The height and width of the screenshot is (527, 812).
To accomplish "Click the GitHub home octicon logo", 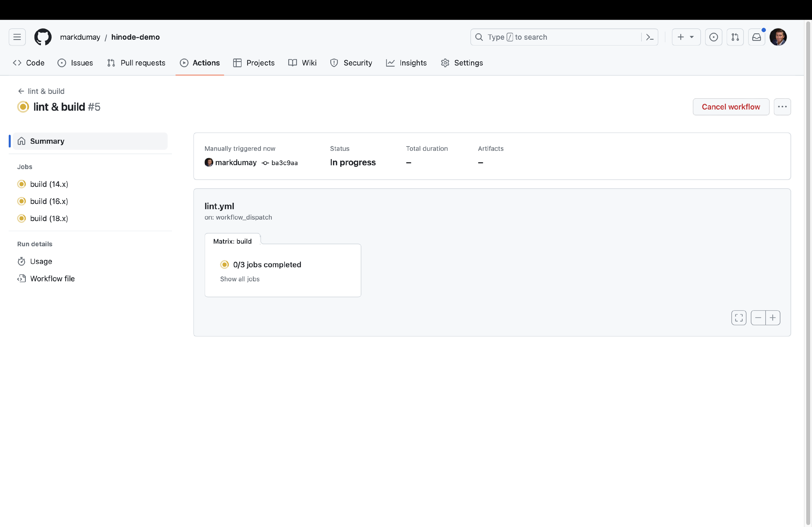I will pos(43,37).
